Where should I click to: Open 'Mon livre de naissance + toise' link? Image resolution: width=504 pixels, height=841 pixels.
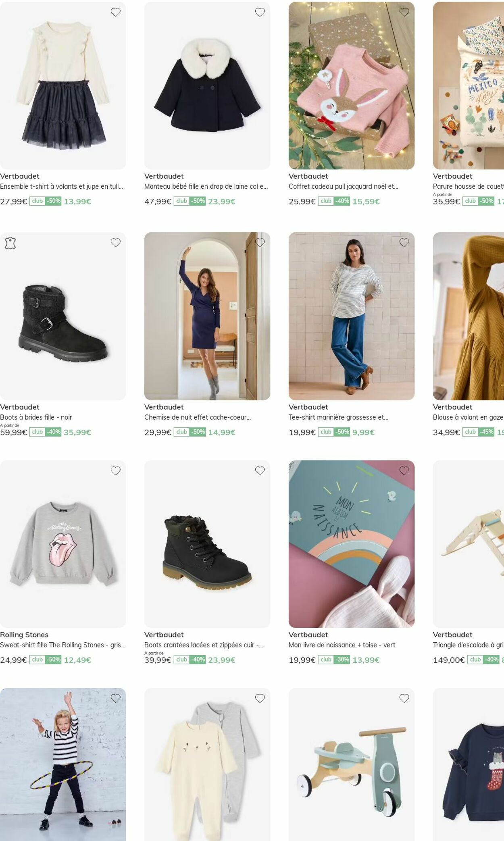342,645
